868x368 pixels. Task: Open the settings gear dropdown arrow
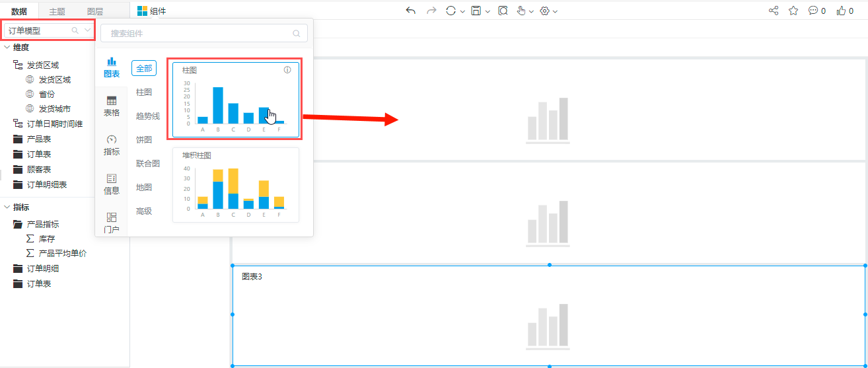click(556, 11)
